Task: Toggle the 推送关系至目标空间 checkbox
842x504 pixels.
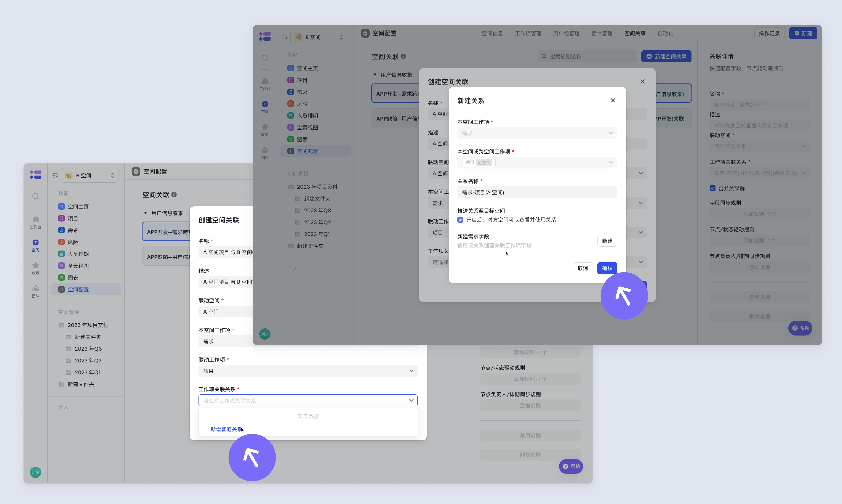Action: click(x=460, y=220)
